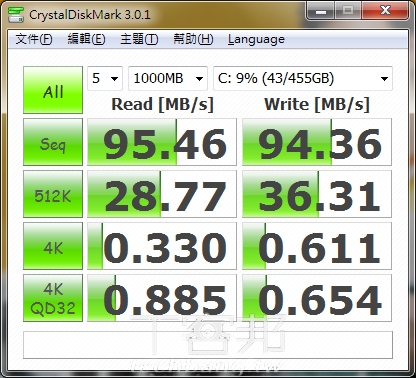Open the 幫助(H) menu
Screen dimensions: 416x378
pyautogui.click(x=193, y=39)
